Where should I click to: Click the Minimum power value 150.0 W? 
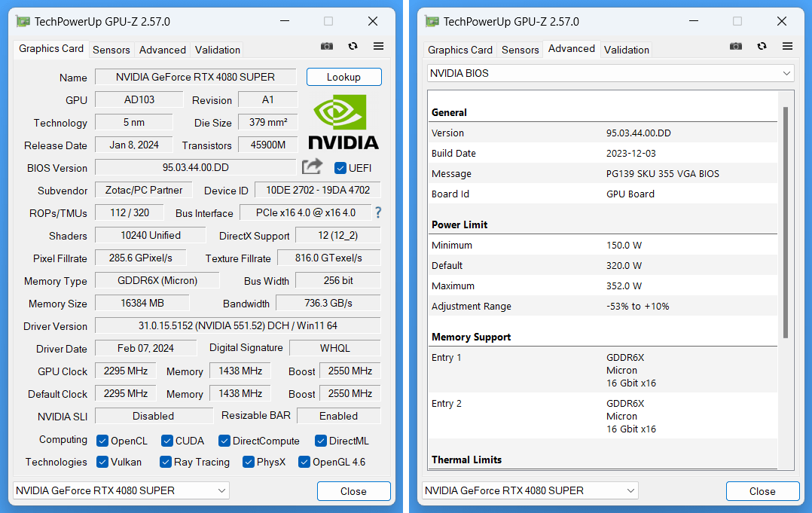click(x=624, y=246)
